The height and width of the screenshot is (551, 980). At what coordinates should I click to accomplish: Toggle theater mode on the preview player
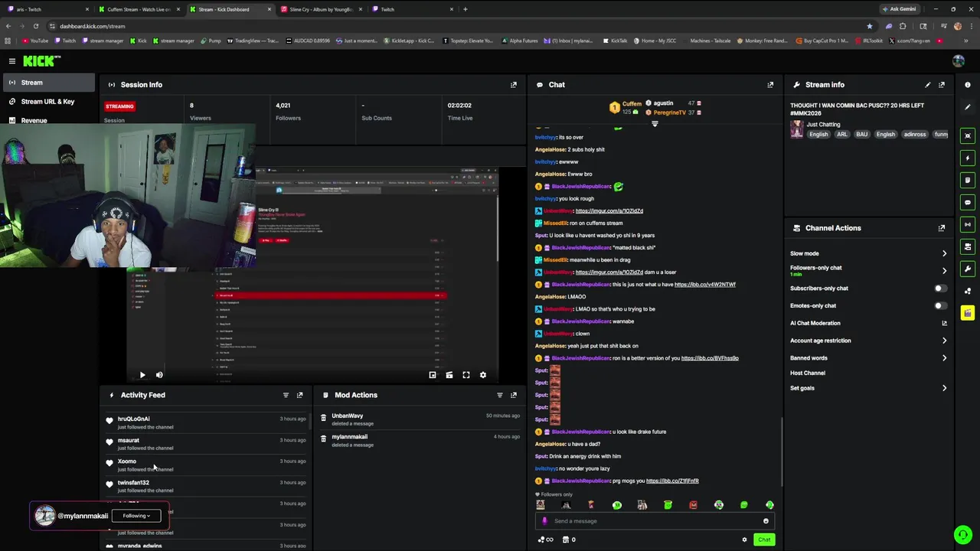(x=449, y=375)
